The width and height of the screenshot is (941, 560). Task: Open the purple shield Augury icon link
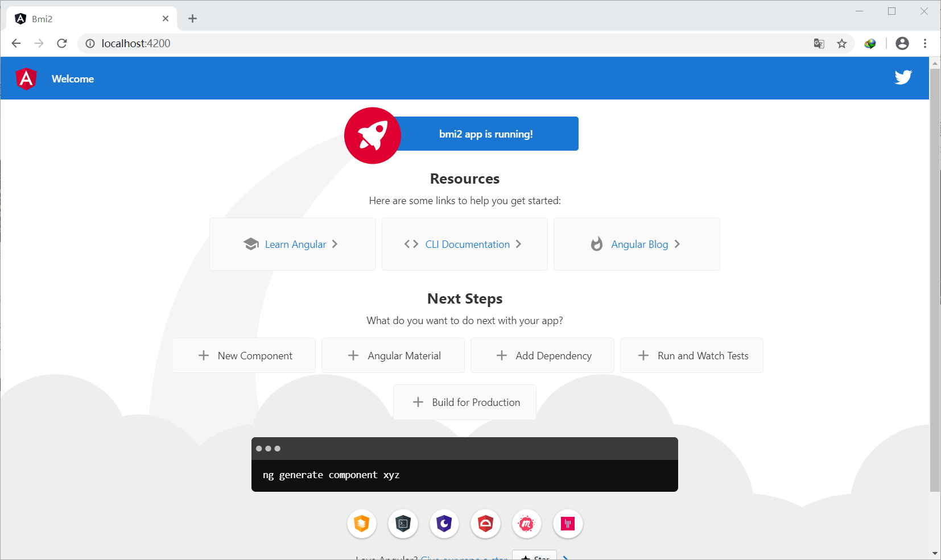[x=444, y=524]
